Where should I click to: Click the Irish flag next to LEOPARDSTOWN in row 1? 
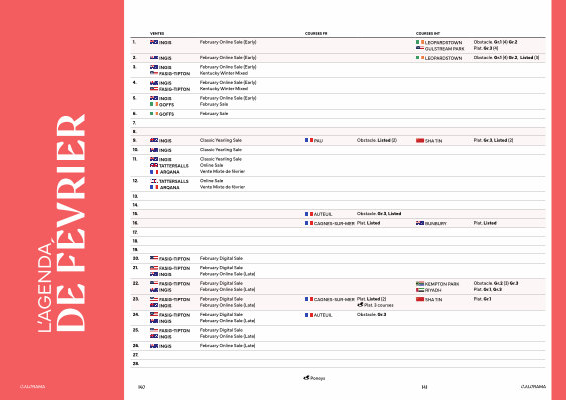point(420,42)
